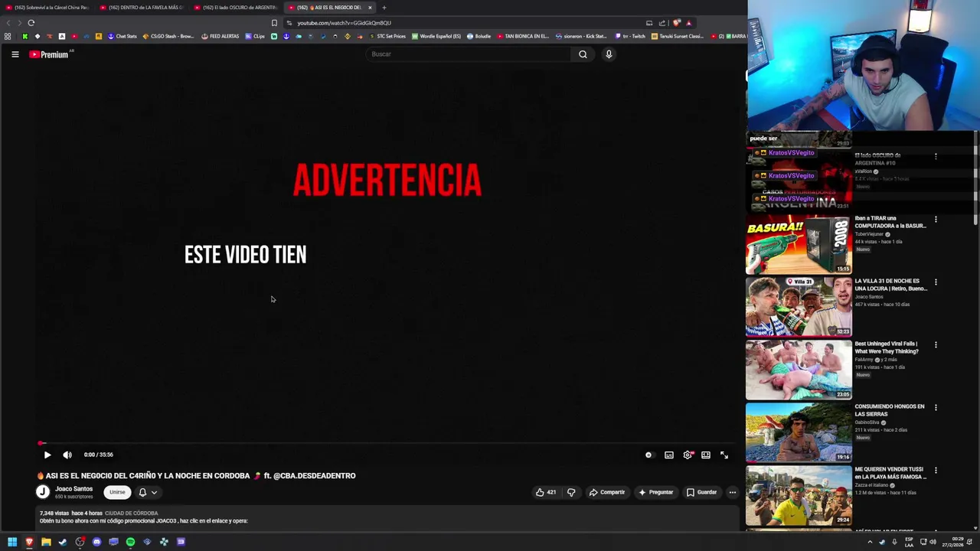980x551 pixels.
Task: Switch to DENTRO DE LA FAVELA tab
Action: [142, 8]
